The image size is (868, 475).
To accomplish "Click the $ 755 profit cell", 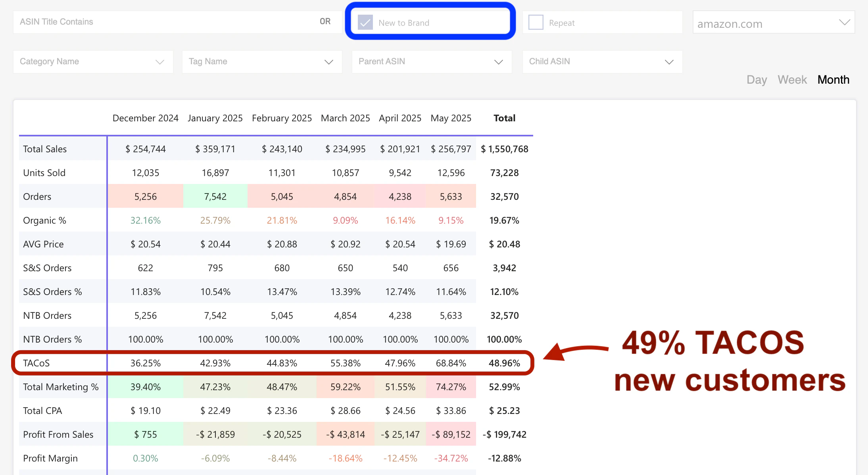I will [x=146, y=435].
